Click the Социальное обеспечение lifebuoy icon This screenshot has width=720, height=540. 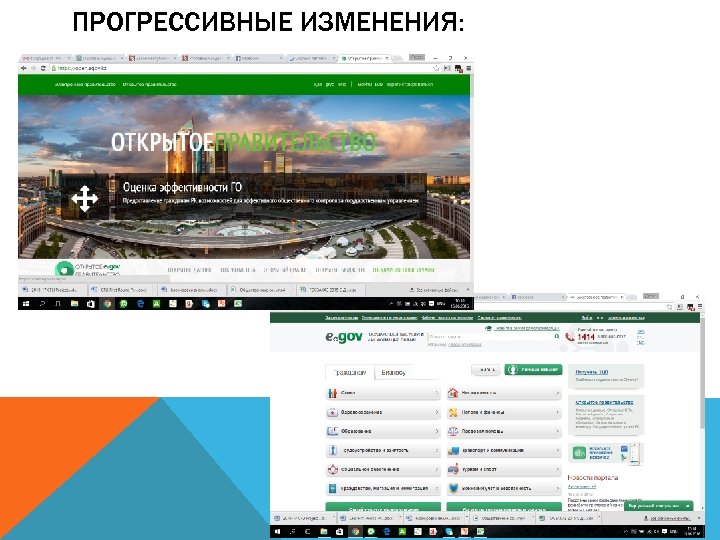(332, 469)
